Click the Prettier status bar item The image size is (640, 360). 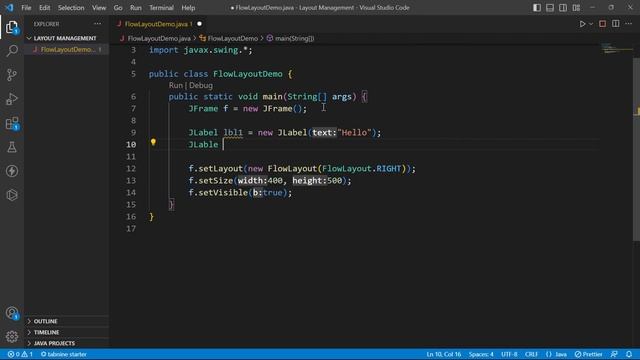[589, 354]
